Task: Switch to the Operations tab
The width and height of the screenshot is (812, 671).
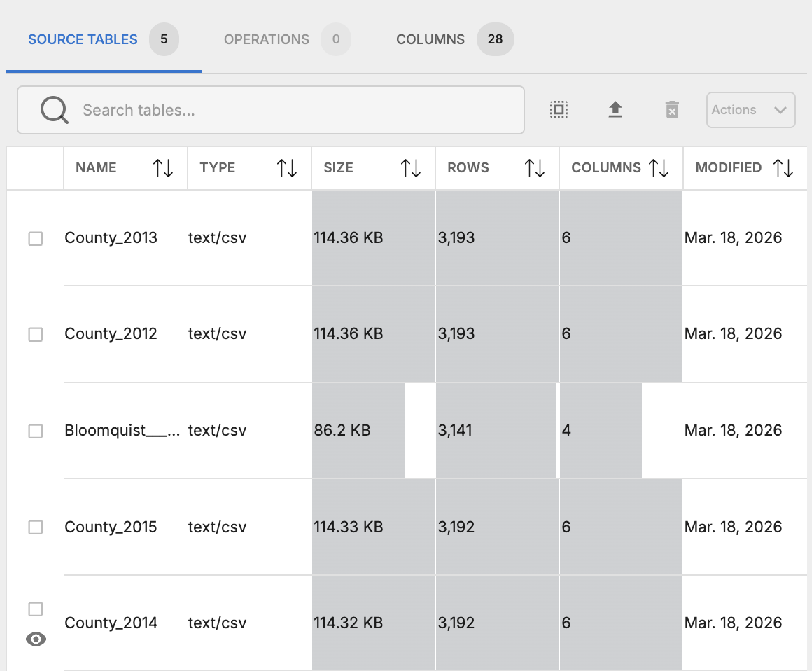Action: click(x=287, y=39)
